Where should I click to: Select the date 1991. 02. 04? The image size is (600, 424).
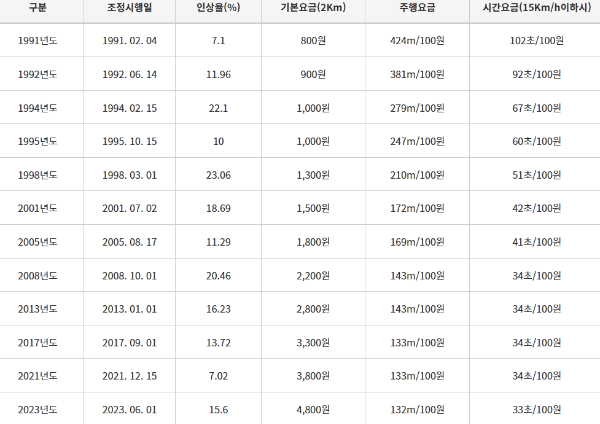point(129,41)
